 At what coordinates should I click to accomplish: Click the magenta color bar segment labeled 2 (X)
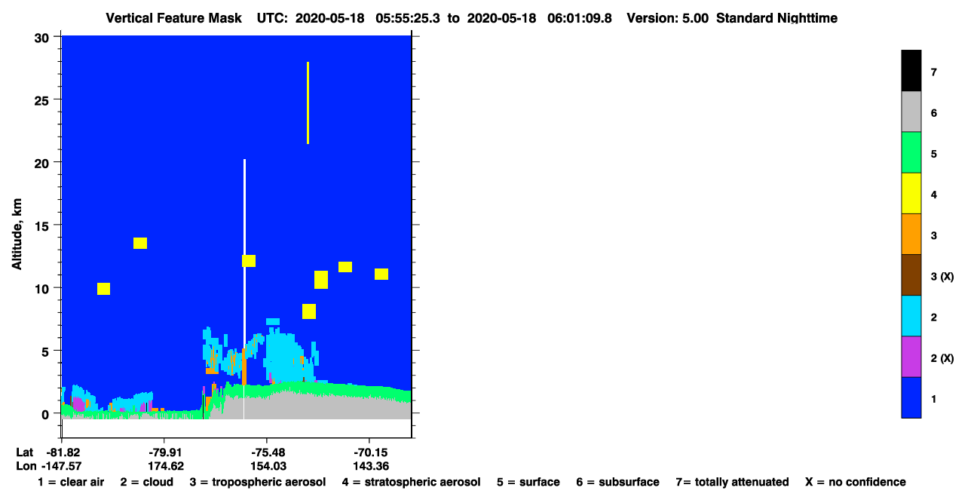(x=911, y=356)
